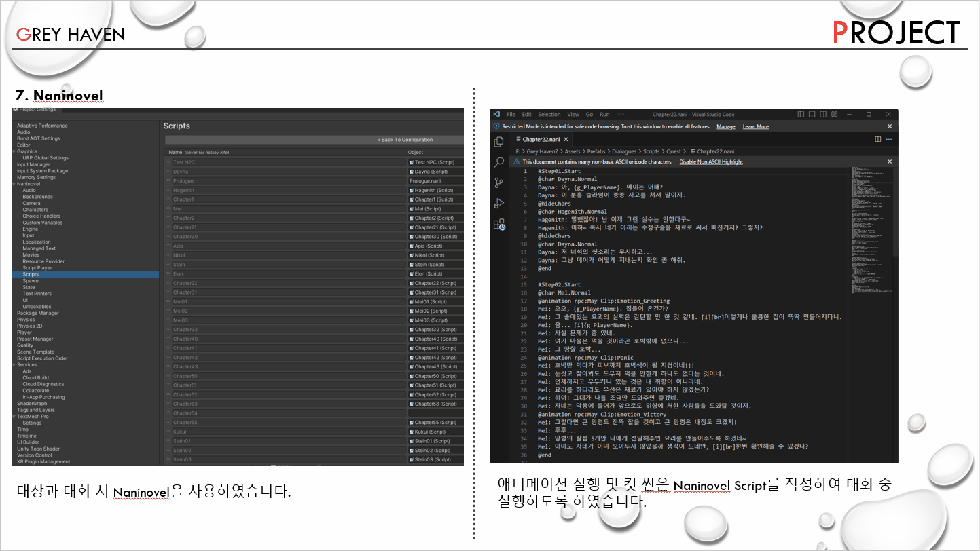Click Prologue.nani object field
The image size is (980, 551).
tap(435, 181)
